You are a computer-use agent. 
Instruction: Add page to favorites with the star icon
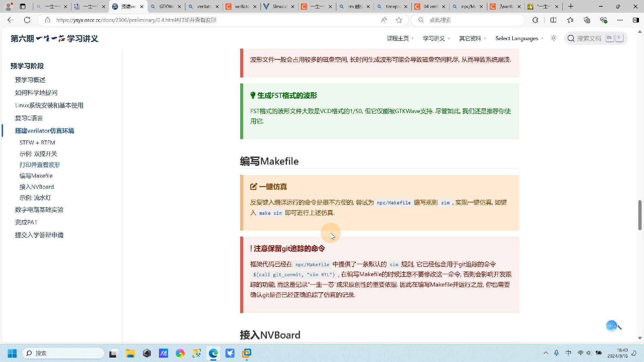point(399,20)
